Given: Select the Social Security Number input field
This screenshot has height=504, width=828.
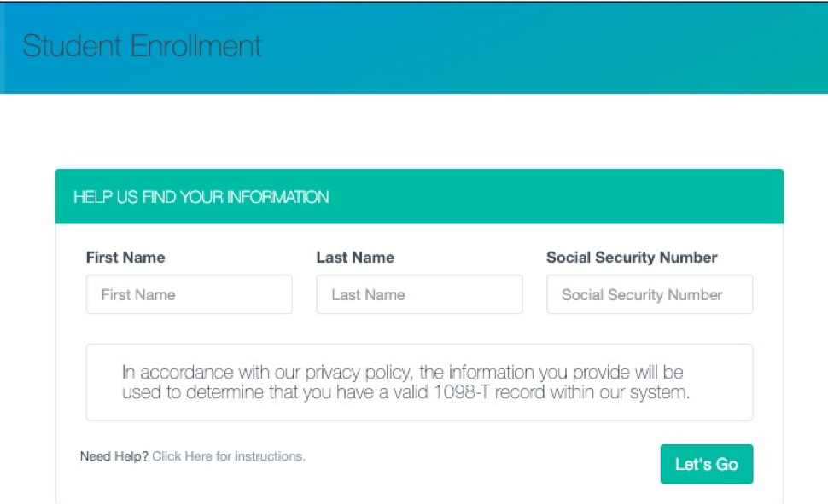Looking at the screenshot, I should pos(650,294).
